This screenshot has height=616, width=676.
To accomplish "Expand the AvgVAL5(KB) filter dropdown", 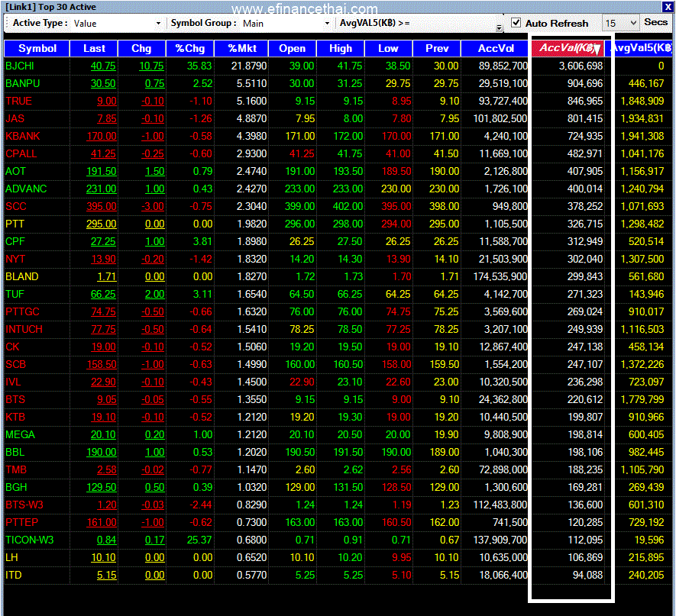I will [499, 28].
